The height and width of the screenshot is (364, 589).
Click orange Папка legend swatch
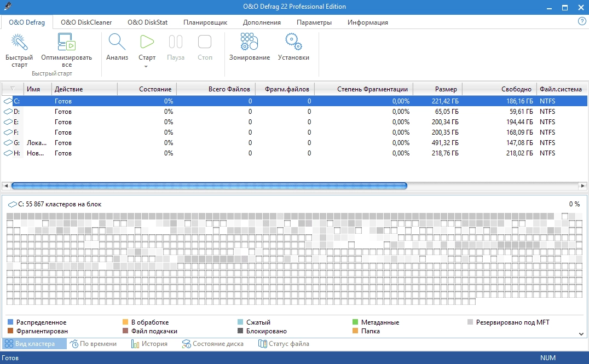click(355, 331)
